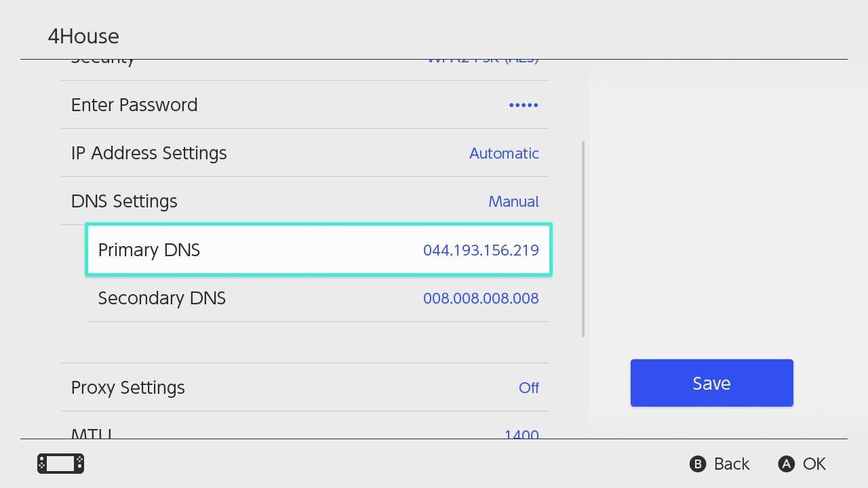The image size is (868, 488).
Task: Select the Secondary DNS entry
Action: point(319,298)
